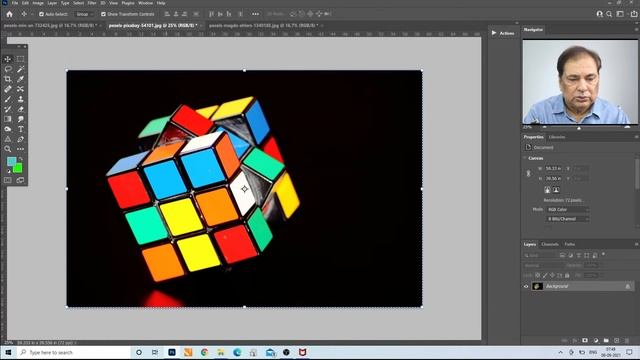Go to the Photoshop Home screen
Image resolution: width=640 pixels, height=360 pixels.
pyautogui.click(x=9, y=14)
